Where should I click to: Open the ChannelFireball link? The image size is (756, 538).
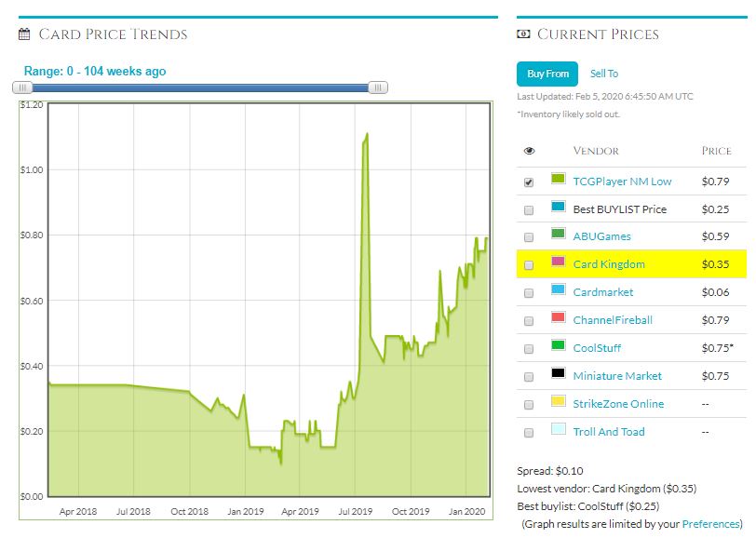pos(613,320)
